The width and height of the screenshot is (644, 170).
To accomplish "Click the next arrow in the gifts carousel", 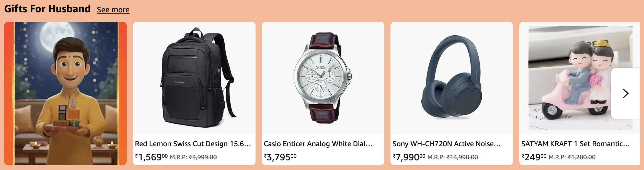I will [x=625, y=93].
